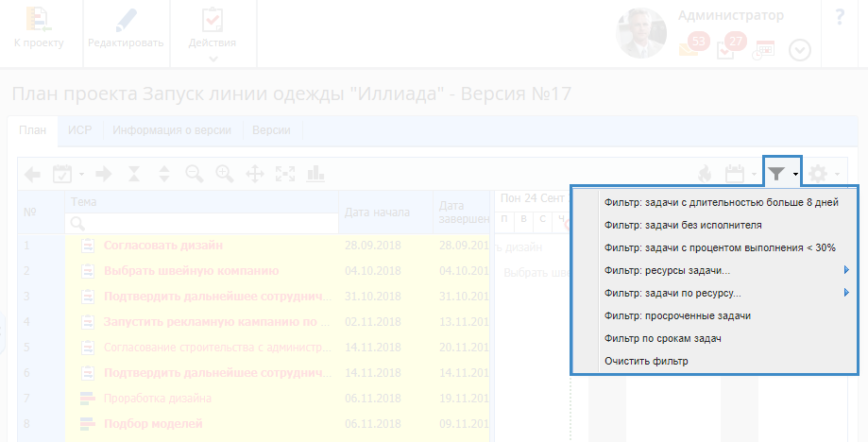Expand the user menu chevron under Администратор

pyautogui.click(x=799, y=50)
